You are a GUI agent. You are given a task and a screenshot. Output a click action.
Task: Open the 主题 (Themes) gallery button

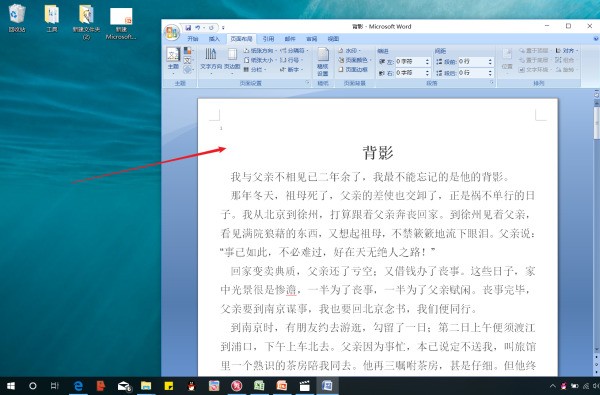pos(173,61)
